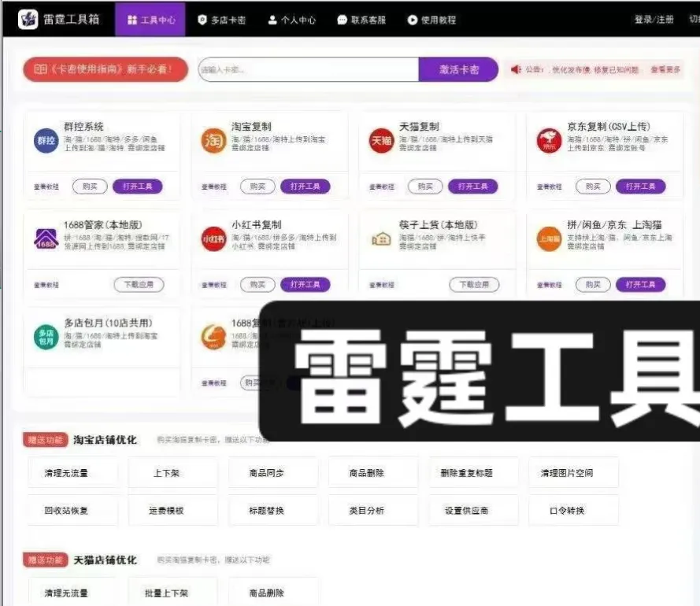This screenshot has height=606, width=700.
Task: Open 查看教程 in 淘宝复制 card
Action: tap(214, 187)
